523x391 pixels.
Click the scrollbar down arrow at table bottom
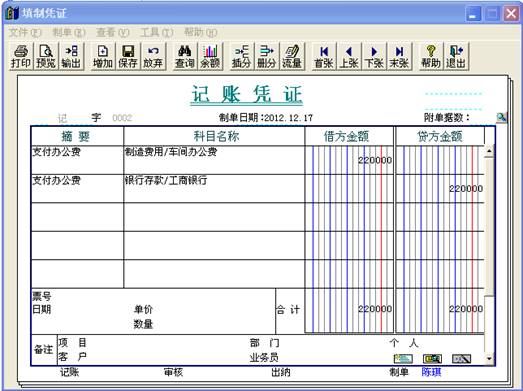pyautogui.click(x=489, y=359)
